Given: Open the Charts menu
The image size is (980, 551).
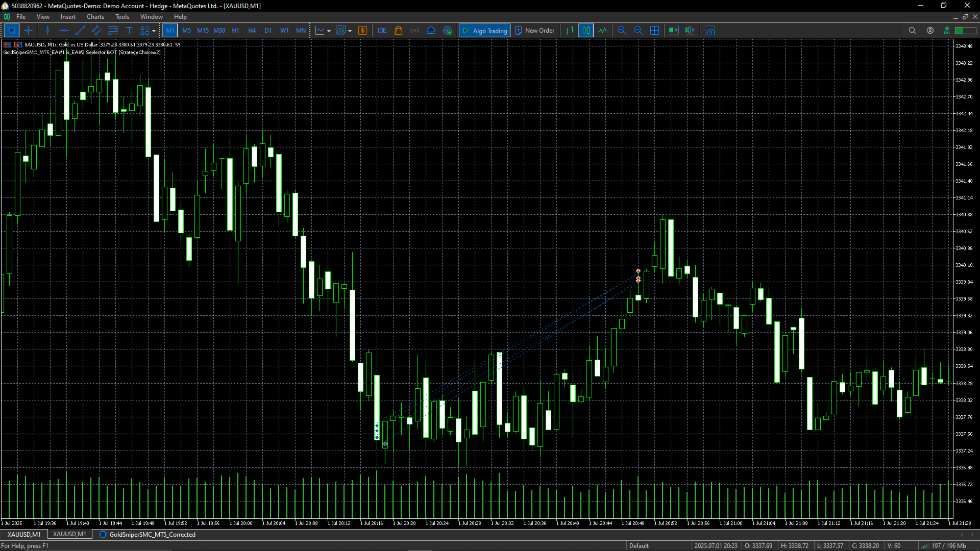Looking at the screenshot, I should (95, 16).
